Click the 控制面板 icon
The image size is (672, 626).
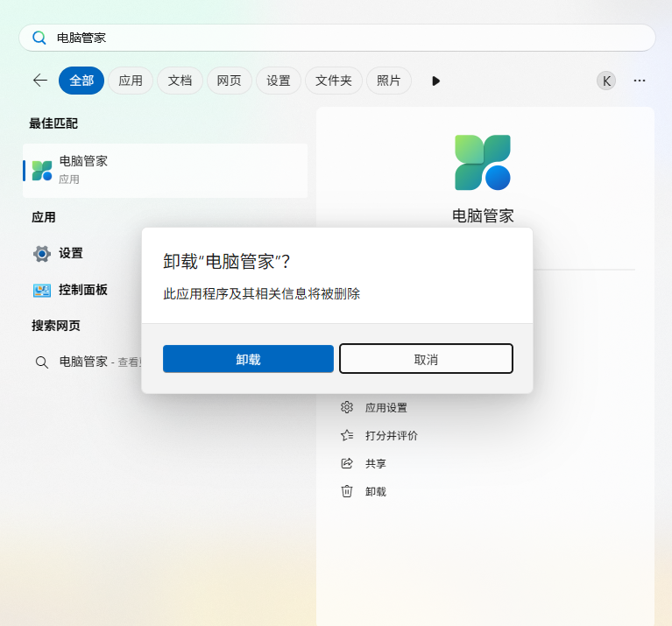[x=42, y=291]
